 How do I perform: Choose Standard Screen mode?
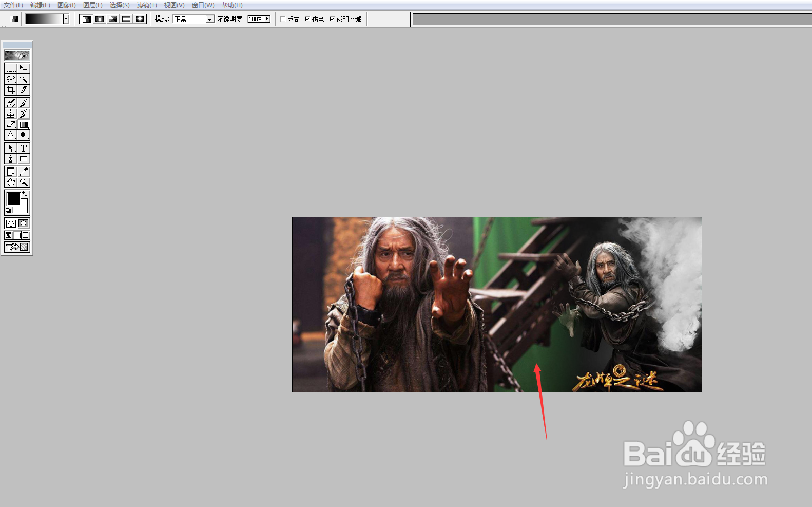point(9,235)
